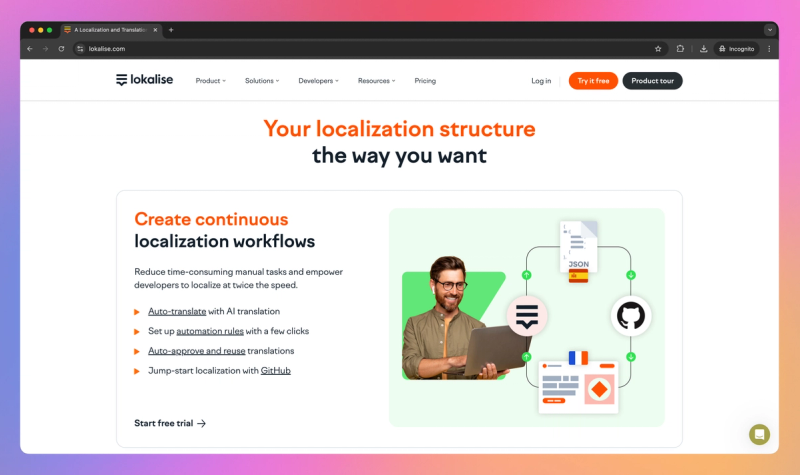Bookmark this page with star icon
This screenshot has width=800, height=475.
pyautogui.click(x=658, y=49)
